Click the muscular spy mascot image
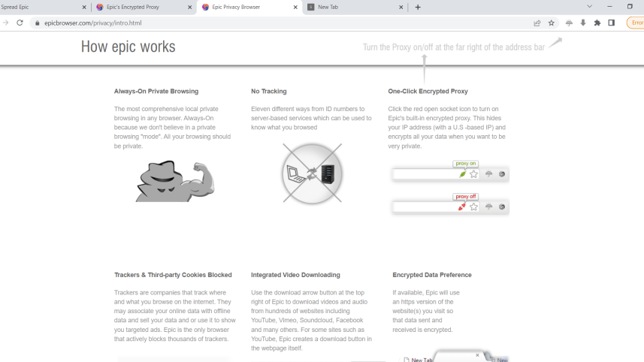The height and width of the screenshot is (362, 644). click(x=174, y=180)
